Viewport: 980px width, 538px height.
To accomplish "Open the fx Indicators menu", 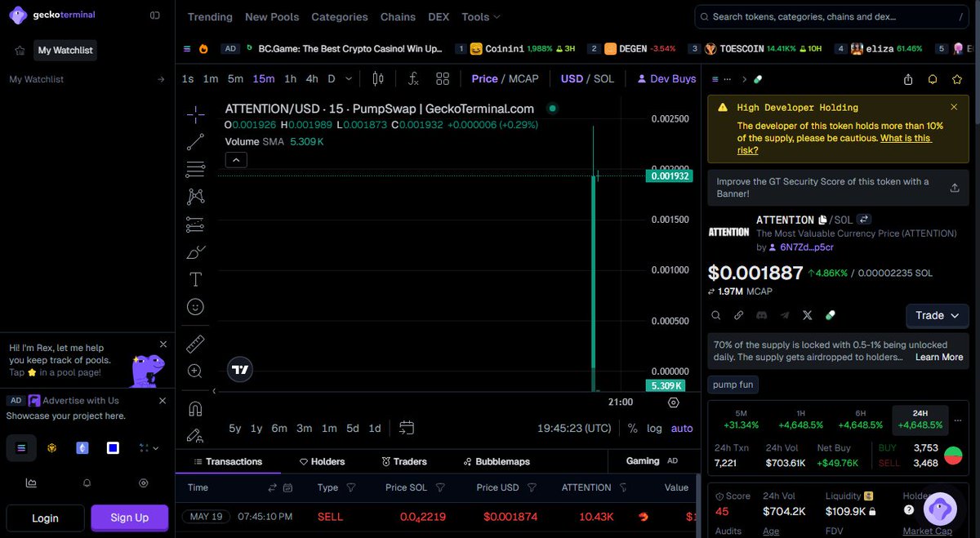I will click(x=414, y=79).
